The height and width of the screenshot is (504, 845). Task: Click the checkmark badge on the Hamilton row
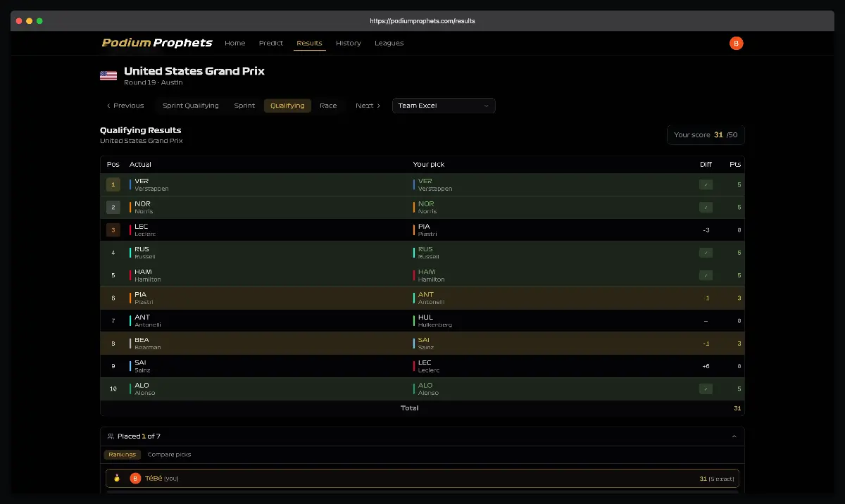click(x=706, y=275)
